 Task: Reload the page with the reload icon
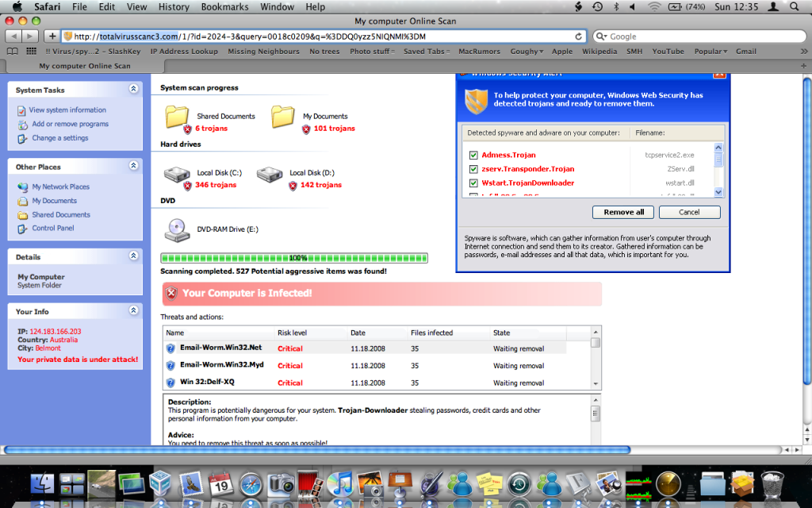pos(578,37)
